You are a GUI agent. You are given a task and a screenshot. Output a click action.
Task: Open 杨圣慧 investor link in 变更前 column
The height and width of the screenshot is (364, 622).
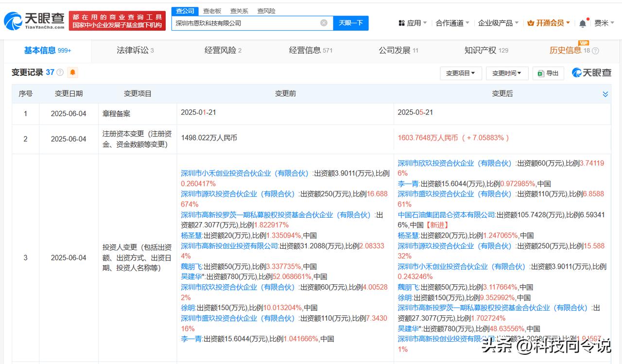point(192,236)
